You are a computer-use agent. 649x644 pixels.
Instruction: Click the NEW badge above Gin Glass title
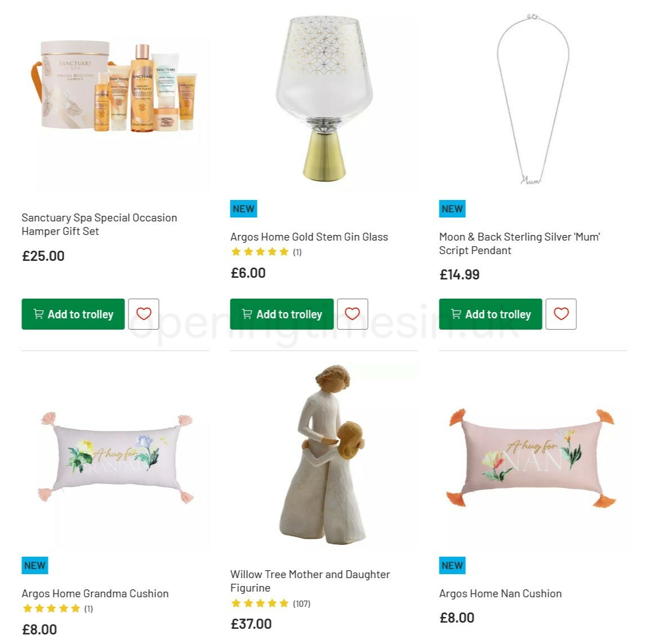(243, 208)
